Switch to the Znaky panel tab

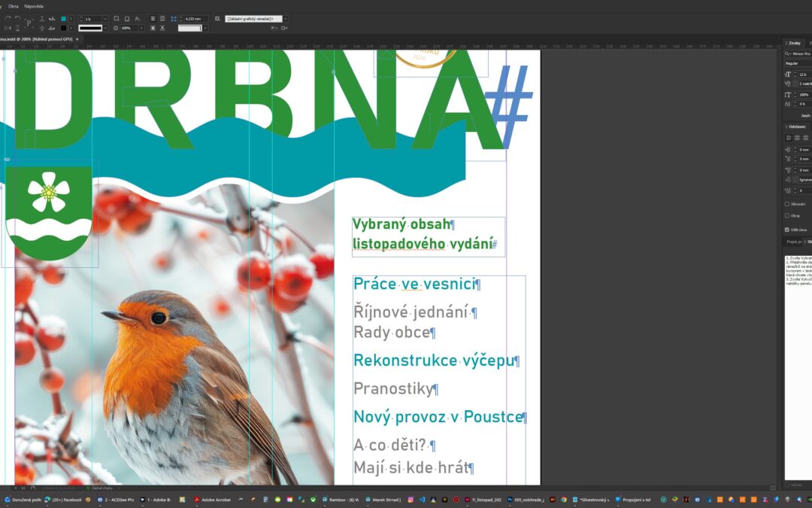pos(794,44)
